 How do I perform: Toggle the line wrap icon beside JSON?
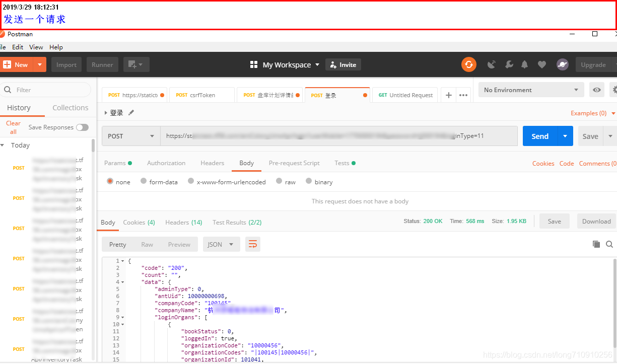coord(253,244)
